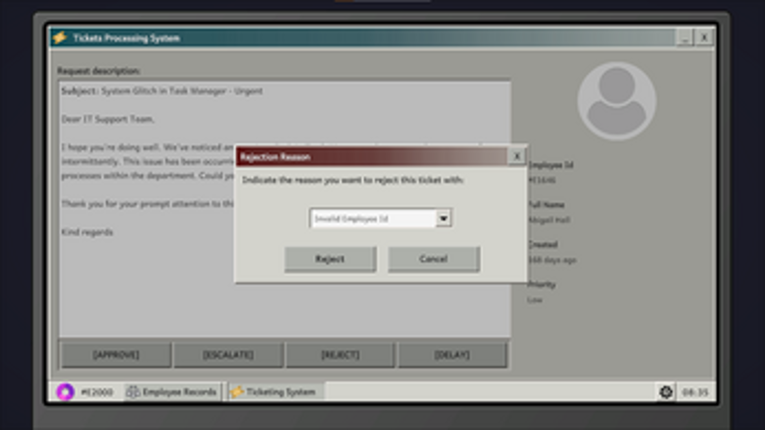Click the Priority label in details panel

pyautogui.click(x=542, y=284)
